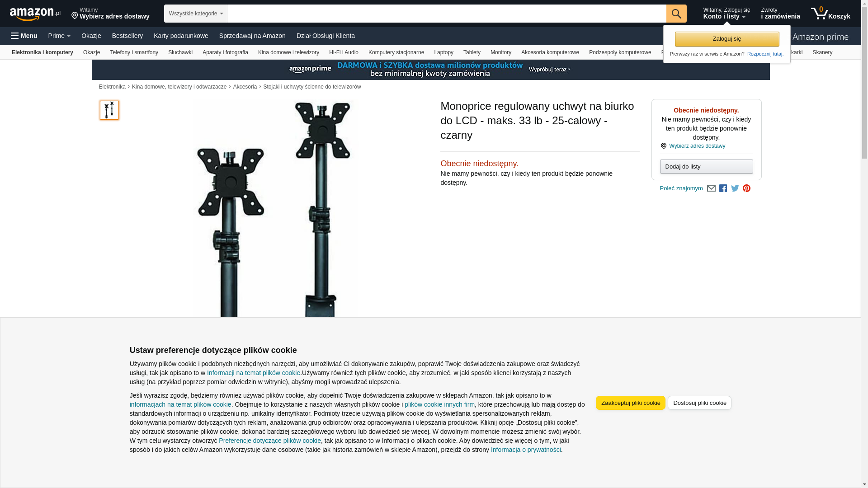
Task: Expand Wszystkie kategorie search dropdown
Action: coord(196,14)
